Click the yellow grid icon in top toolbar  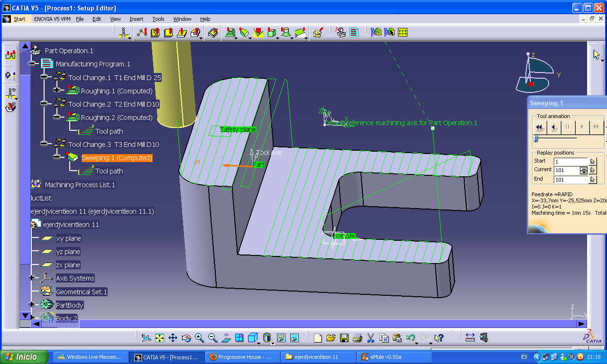[403, 32]
